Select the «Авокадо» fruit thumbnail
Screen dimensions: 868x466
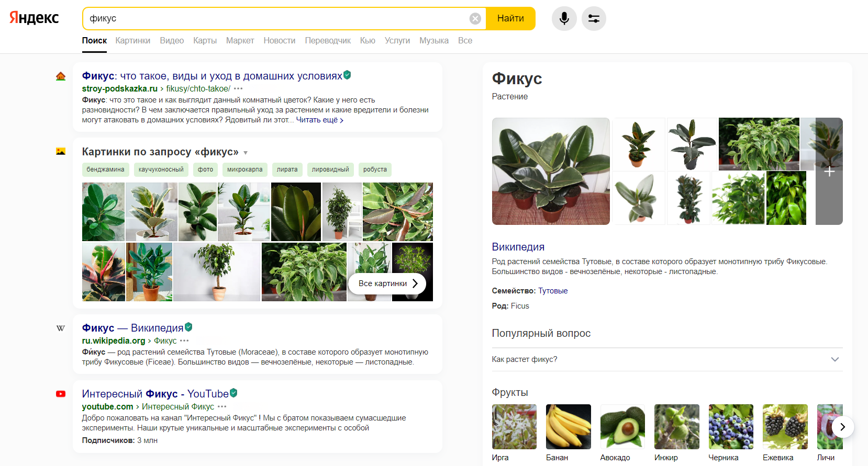click(622, 427)
